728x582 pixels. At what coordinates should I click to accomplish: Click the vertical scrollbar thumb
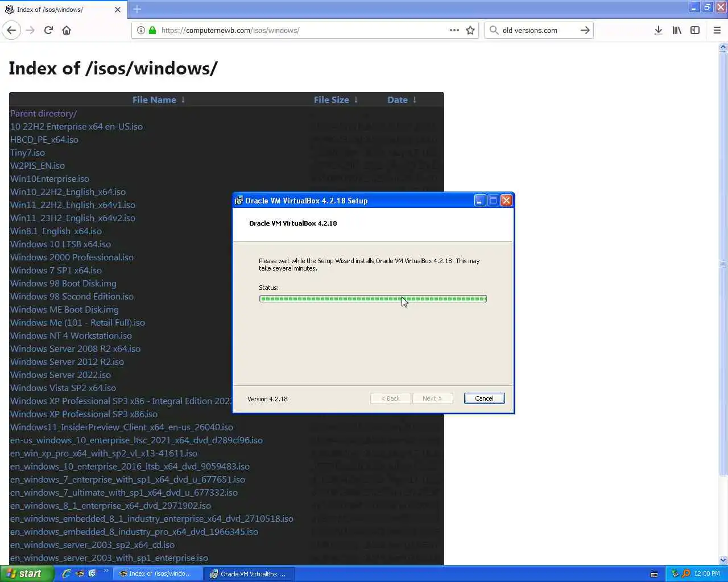pyautogui.click(x=723, y=264)
